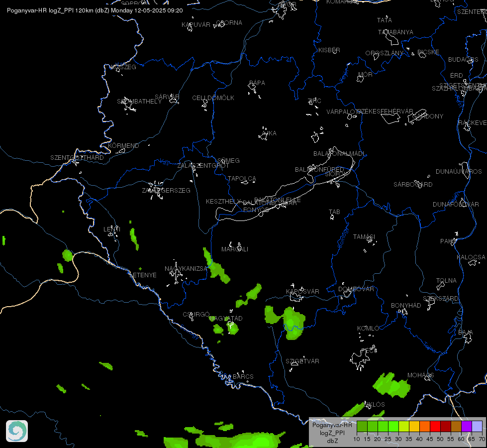Select the dark green 10-15 dBZ legend swatch

(x=362, y=426)
